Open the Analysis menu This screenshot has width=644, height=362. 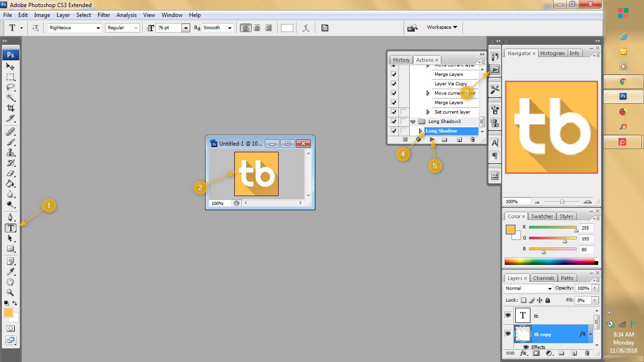tap(126, 15)
